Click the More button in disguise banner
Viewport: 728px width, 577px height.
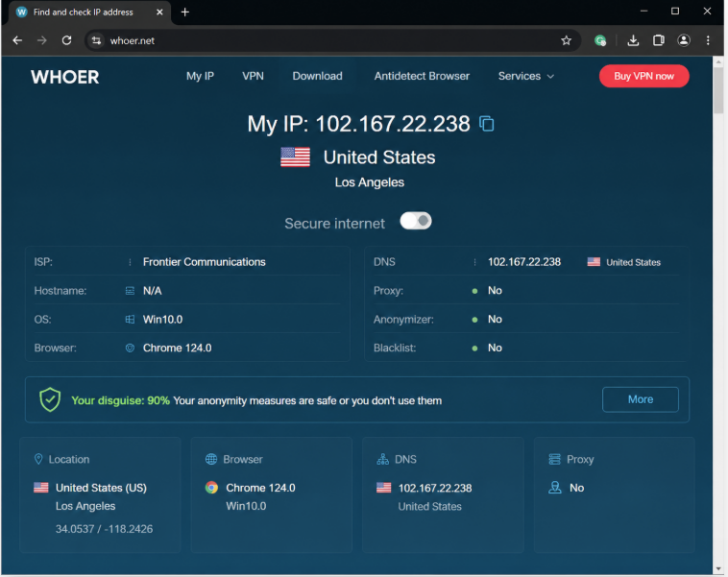coord(641,399)
